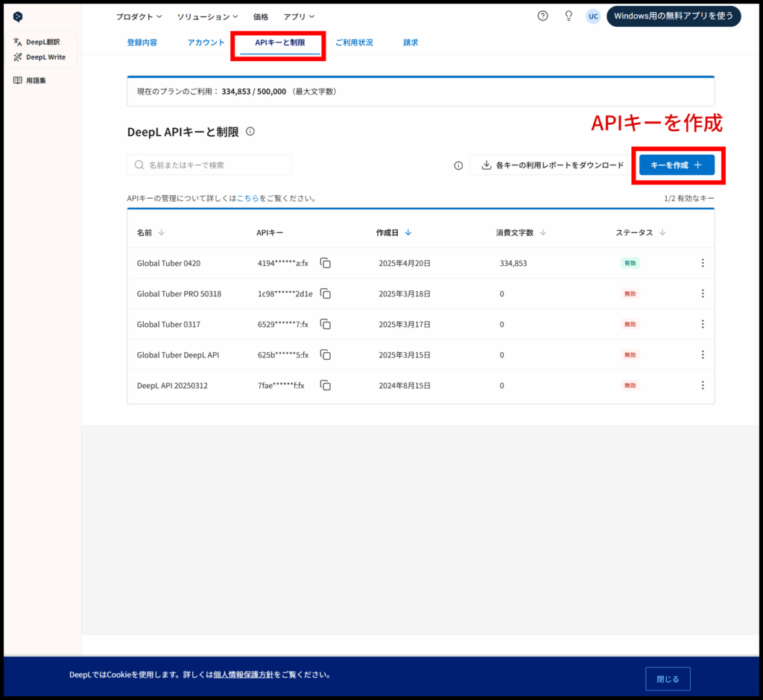Image resolution: width=763 pixels, height=700 pixels.
Task: Copy API key for Global Tuber DeepL API
Action: [x=326, y=355]
